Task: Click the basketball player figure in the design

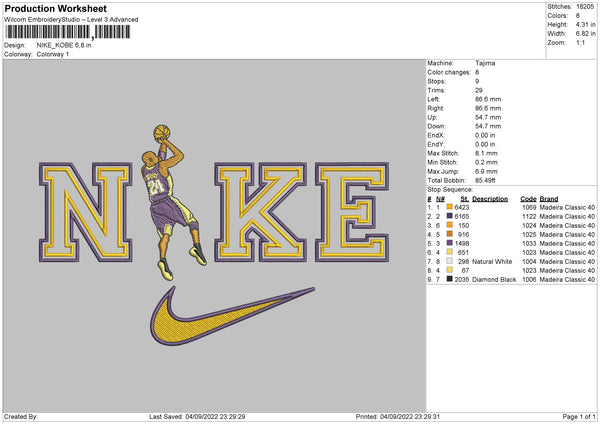Action: (174, 203)
